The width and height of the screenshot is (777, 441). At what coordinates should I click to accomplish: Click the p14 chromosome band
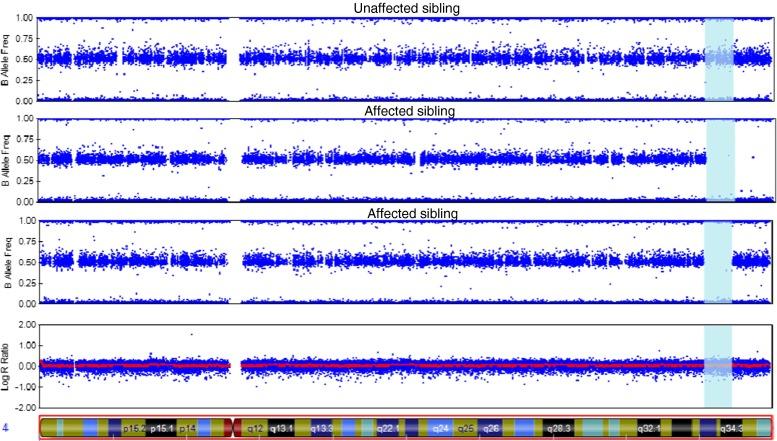click(x=190, y=428)
